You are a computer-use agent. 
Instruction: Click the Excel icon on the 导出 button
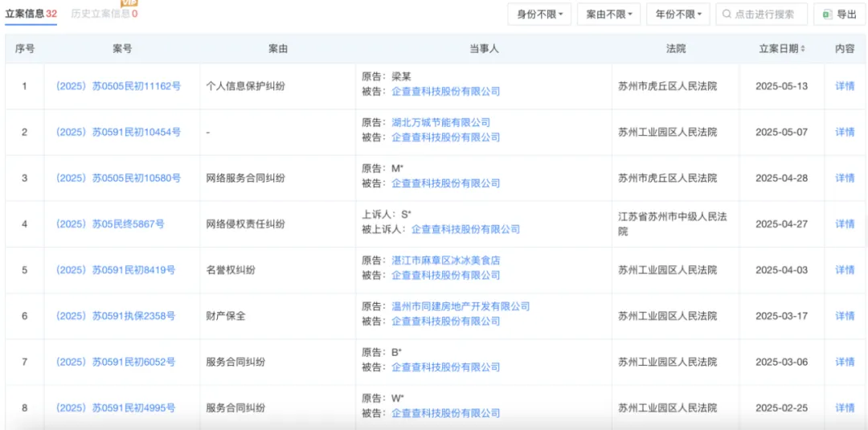coord(828,14)
